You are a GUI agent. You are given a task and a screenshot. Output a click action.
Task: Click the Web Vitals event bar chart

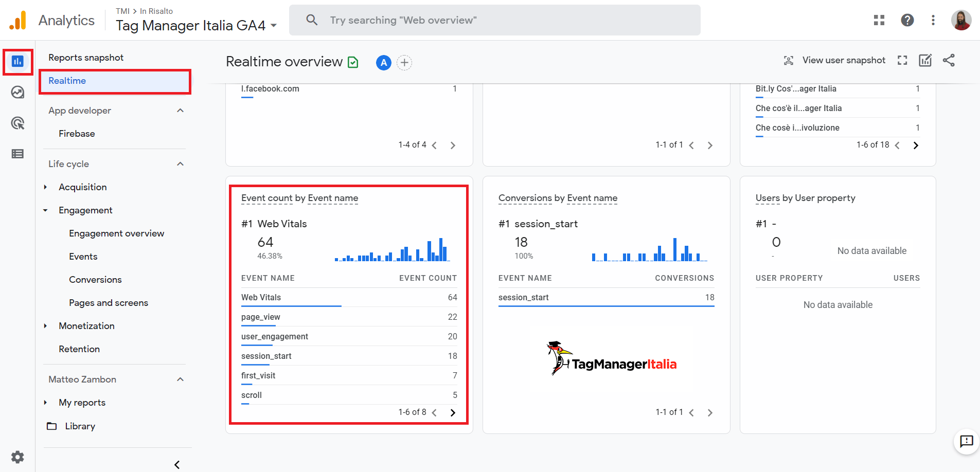[392, 249]
